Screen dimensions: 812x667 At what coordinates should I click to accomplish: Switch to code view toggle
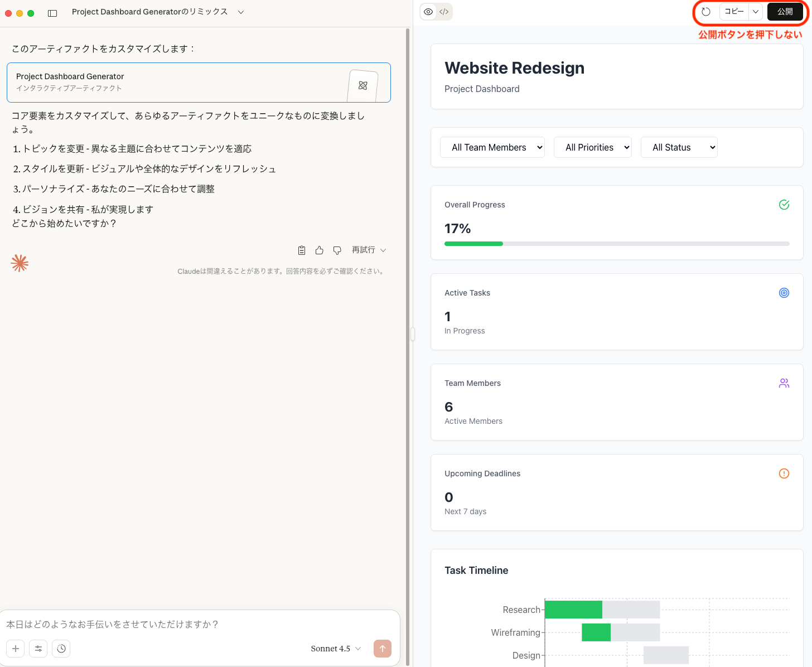tap(444, 12)
